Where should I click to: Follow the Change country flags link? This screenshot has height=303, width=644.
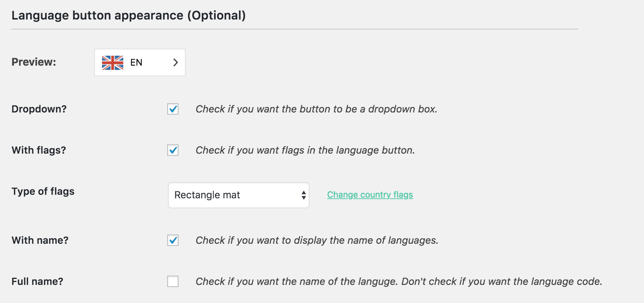(x=370, y=195)
